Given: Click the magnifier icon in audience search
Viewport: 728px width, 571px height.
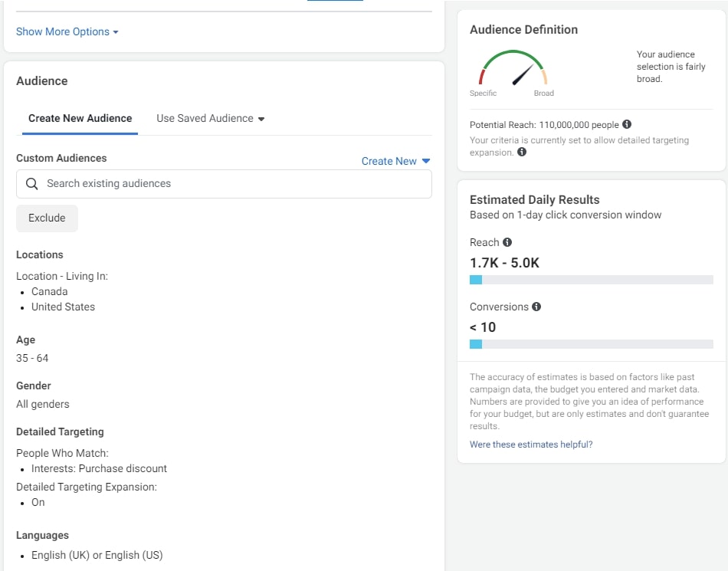Looking at the screenshot, I should pos(32,184).
